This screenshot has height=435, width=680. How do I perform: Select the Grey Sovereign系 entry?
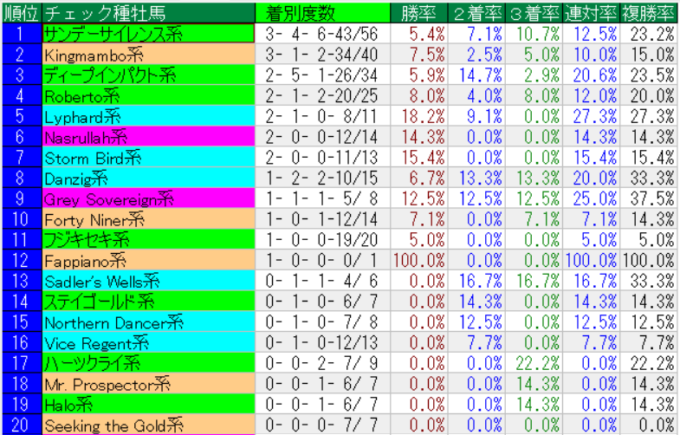tap(108, 199)
